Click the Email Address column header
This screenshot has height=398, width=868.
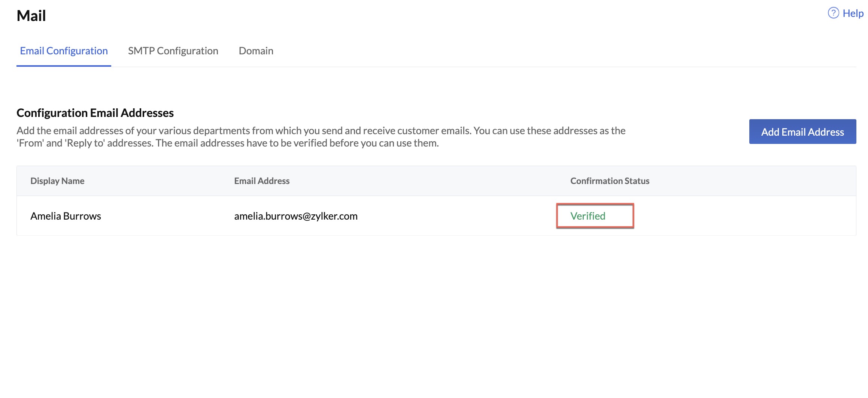262,181
